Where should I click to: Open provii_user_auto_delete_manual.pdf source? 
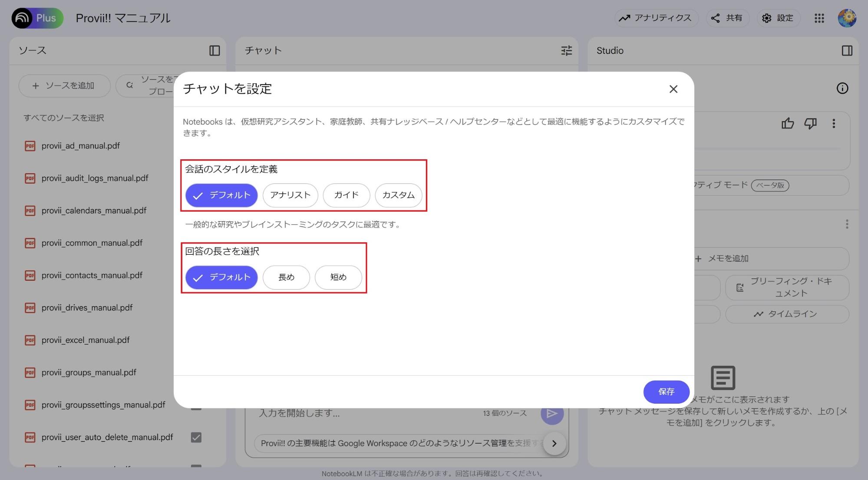click(107, 437)
